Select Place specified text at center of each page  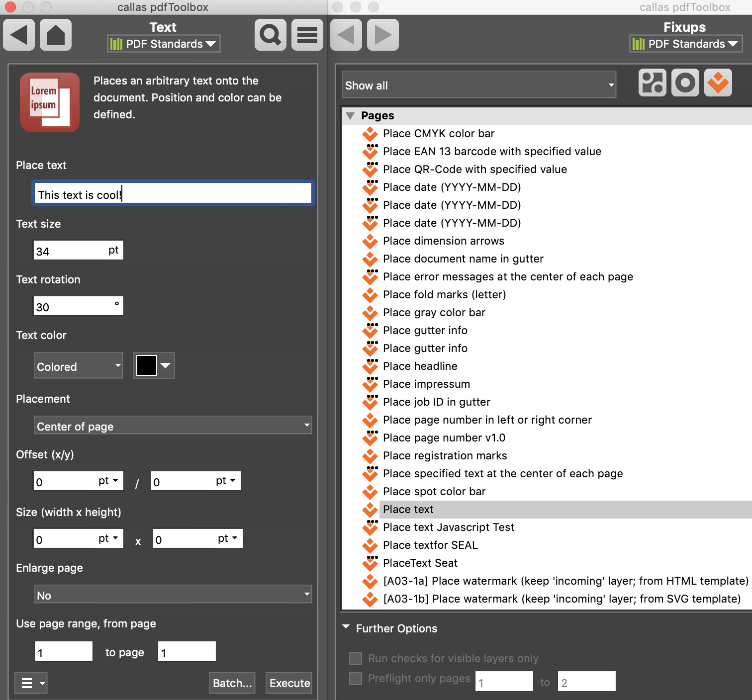(503, 474)
